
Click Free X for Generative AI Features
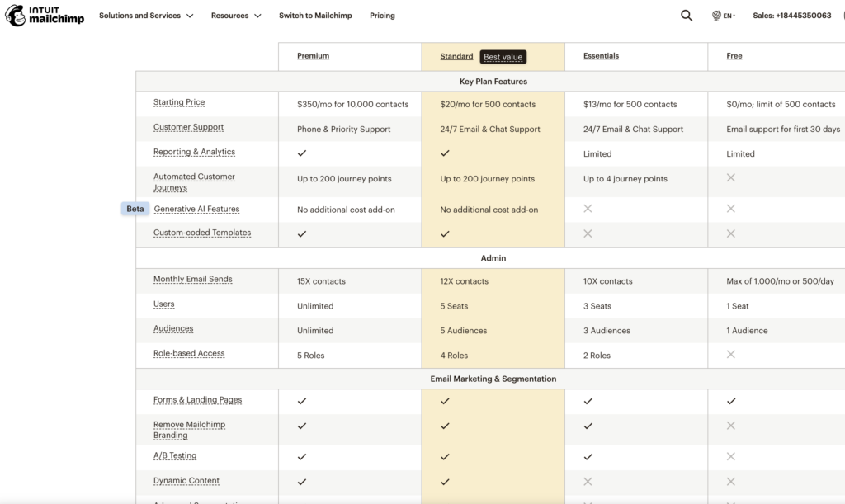pos(731,209)
